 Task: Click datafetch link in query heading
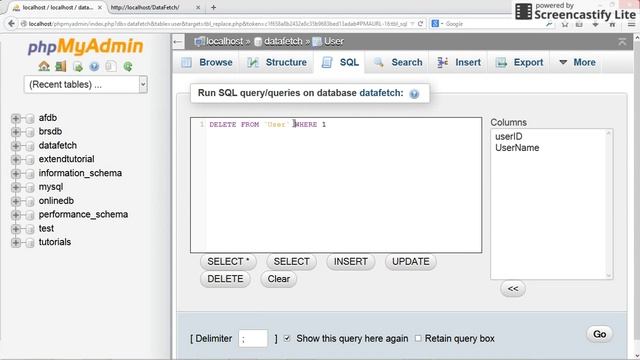pos(381,93)
